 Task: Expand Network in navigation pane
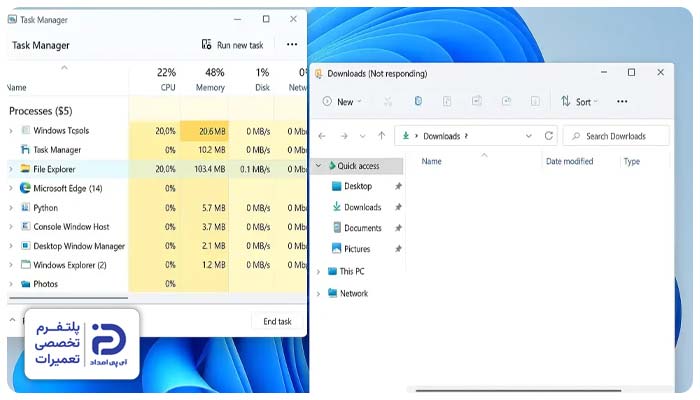318,294
